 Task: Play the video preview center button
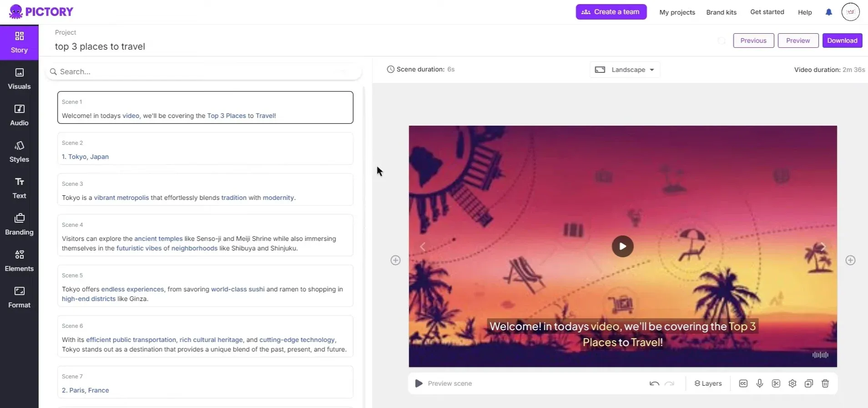click(x=622, y=246)
